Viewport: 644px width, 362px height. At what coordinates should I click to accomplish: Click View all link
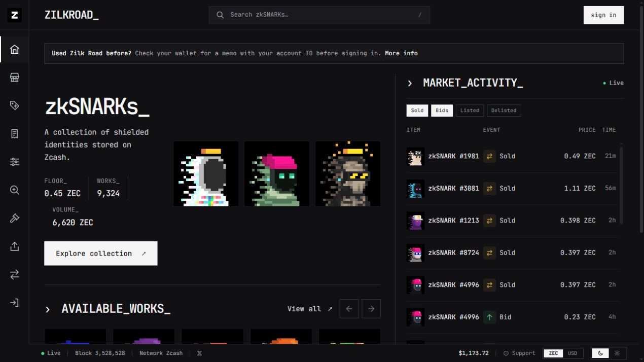pos(310,309)
